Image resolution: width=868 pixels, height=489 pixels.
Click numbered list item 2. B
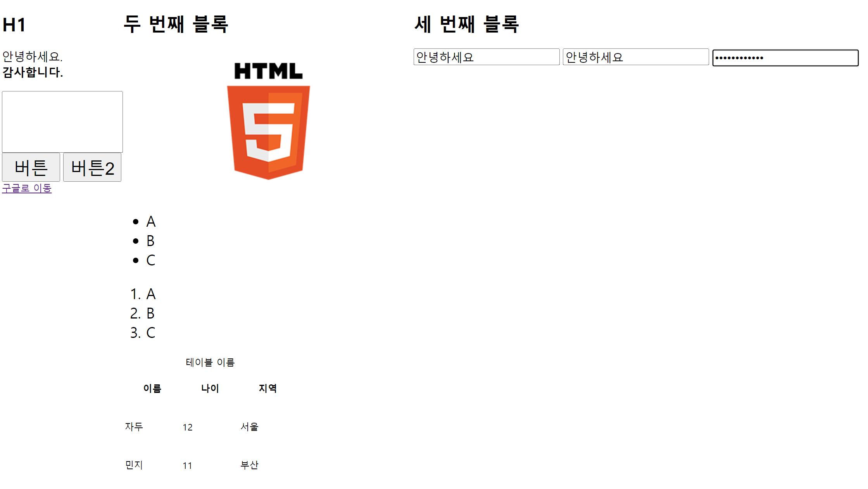[x=143, y=313]
